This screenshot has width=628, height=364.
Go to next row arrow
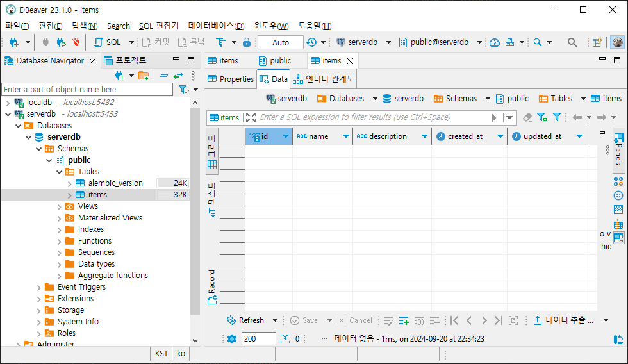point(484,320)
